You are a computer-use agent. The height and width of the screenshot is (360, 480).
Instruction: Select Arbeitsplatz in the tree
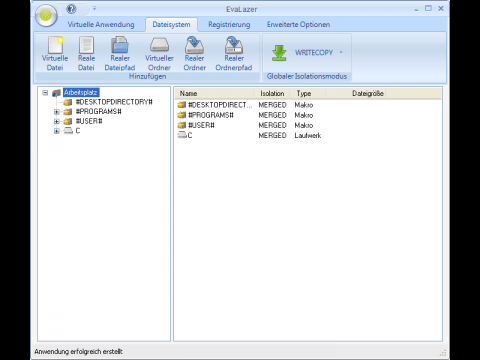(81, 92)
